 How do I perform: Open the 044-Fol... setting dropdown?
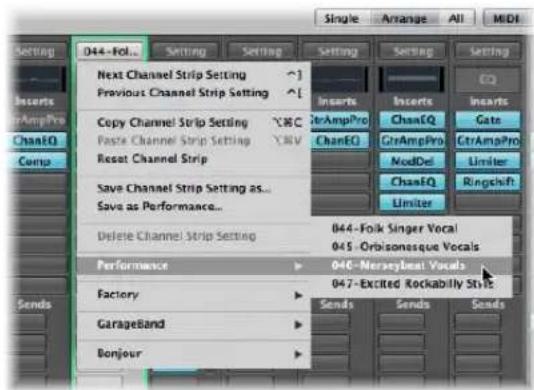(x=110, y=51)
